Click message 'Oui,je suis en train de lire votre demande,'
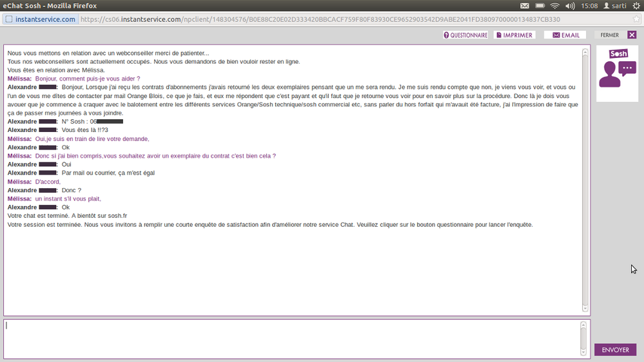Screen dimensions: 644x362 point(92,139)
